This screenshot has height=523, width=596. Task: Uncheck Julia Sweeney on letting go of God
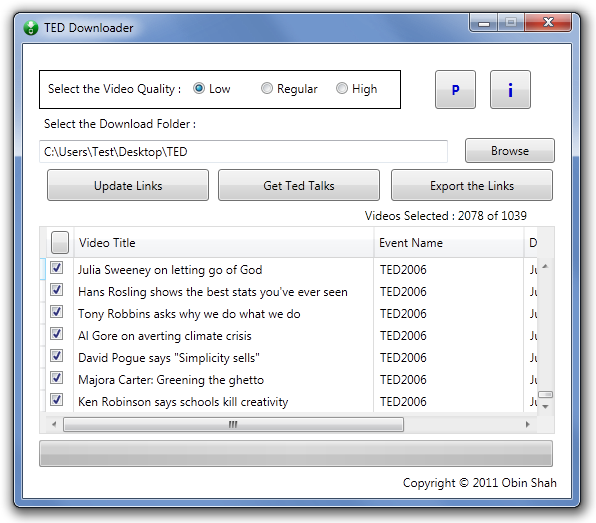coord(57,268)
